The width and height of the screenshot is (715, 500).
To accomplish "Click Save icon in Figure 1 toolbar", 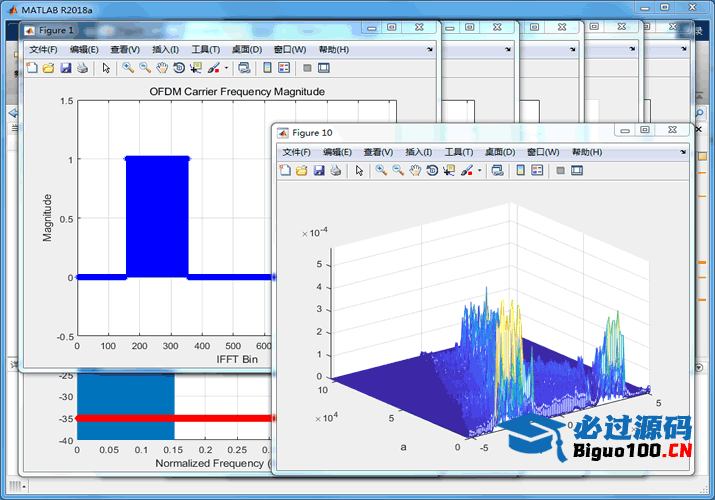I will pos(66,68).
